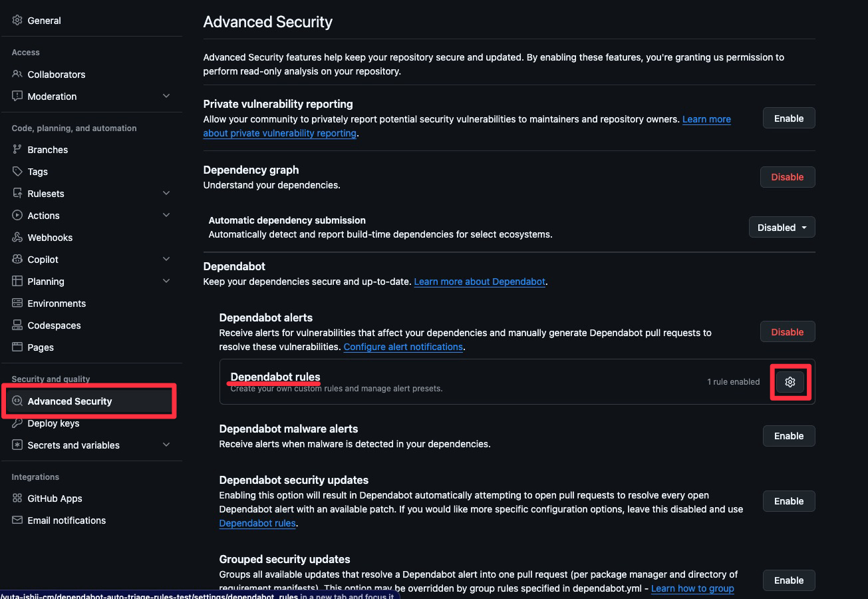The image size is (868, 599).
Task: Click the Branches git-branch icon
Action: (17, 150)
